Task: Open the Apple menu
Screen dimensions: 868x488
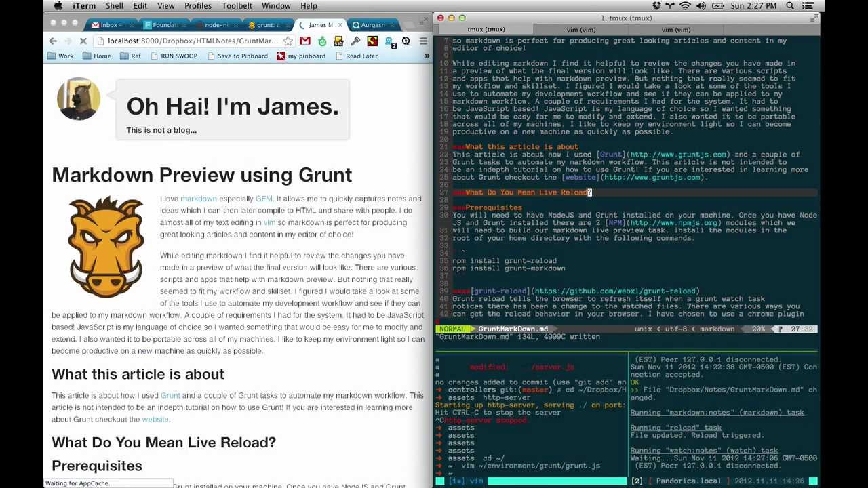Action: (58, 6)
